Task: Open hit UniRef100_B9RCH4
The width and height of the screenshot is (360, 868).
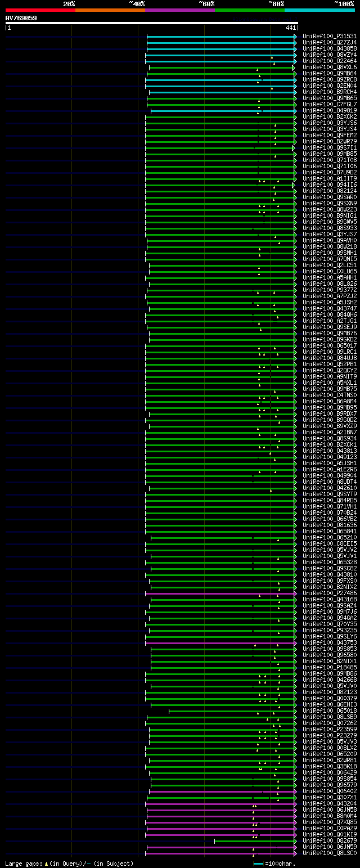Action: (330, 92)
